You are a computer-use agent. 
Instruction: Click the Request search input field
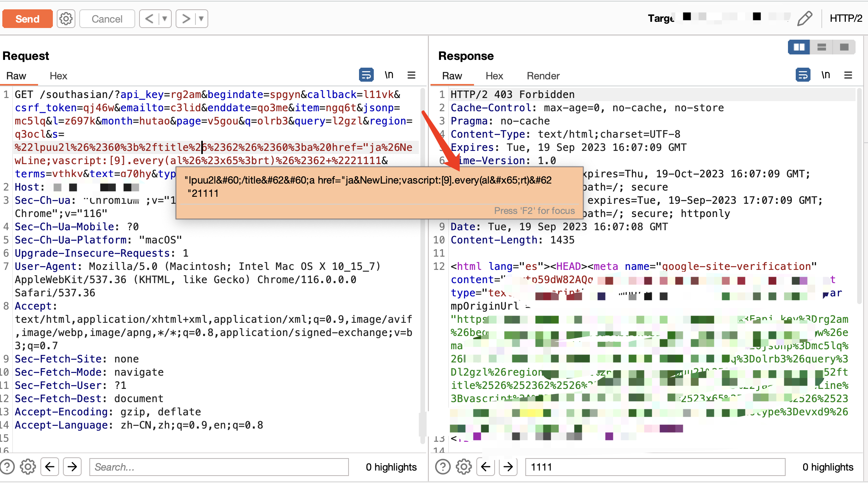point(219,467)
